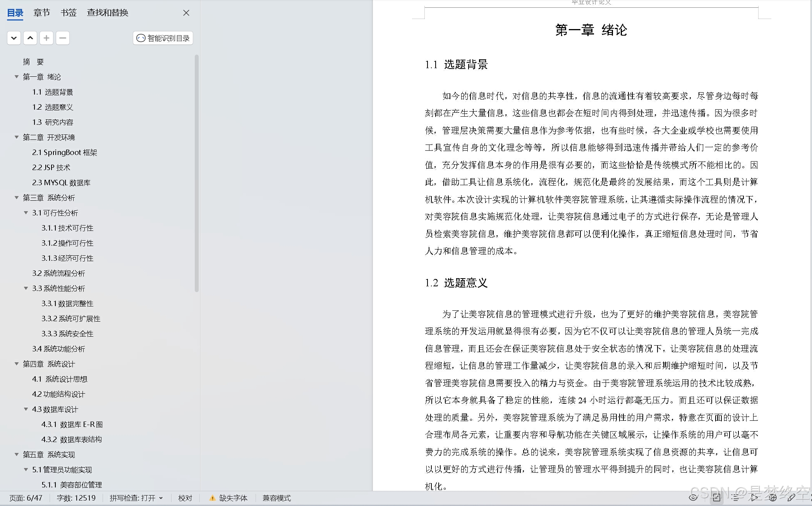Open the 查找和替换 tab
This screenshot has height=506, width=812.
point(107,13)
